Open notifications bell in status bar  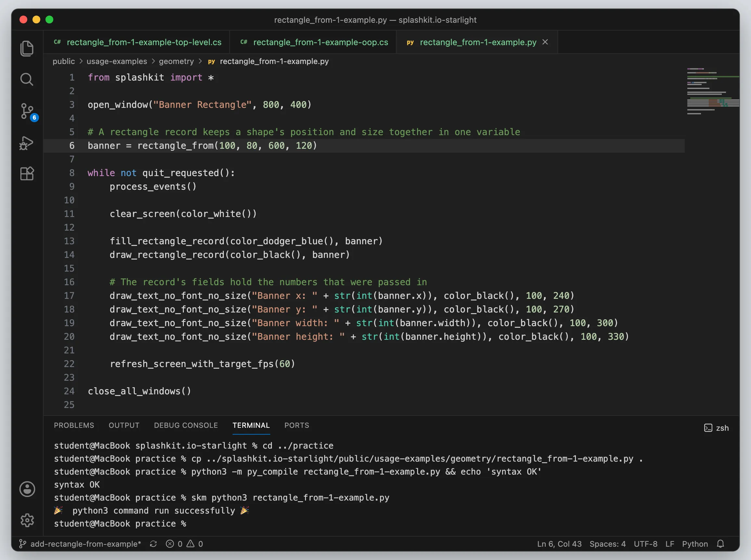tap(721, 544)
